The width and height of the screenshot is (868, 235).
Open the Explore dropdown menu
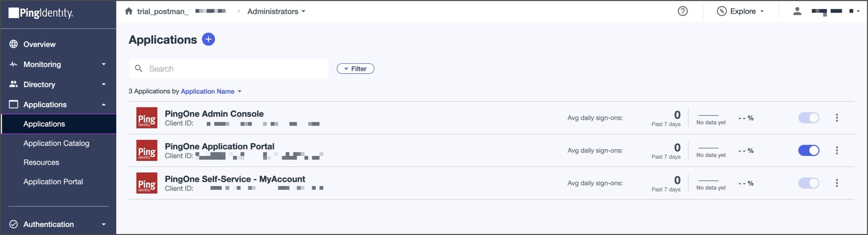[x=741, y=11]
